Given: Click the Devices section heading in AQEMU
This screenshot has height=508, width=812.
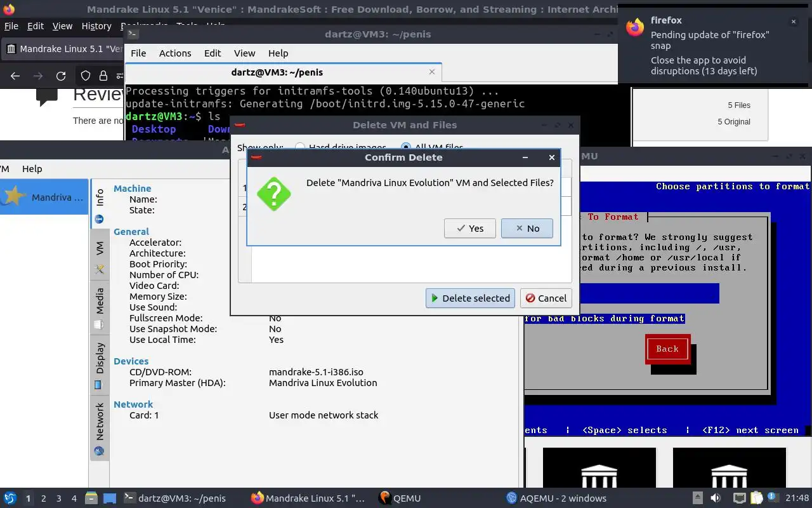Looking at the screenshot, I should [131, 361].
